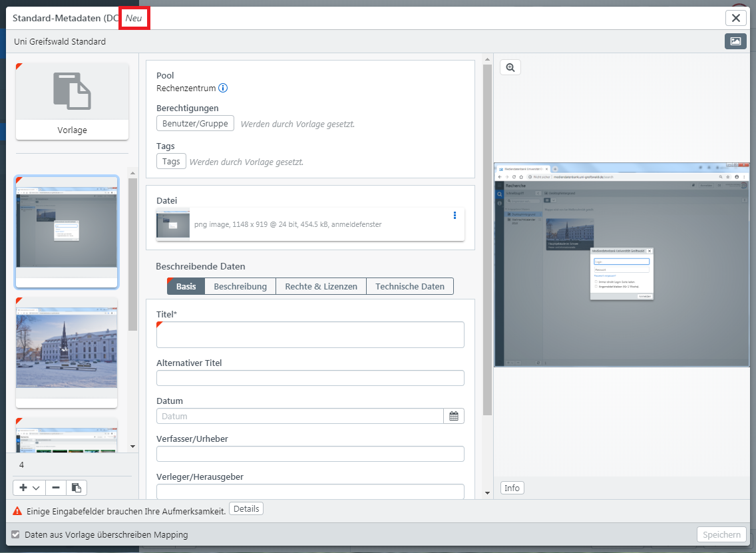756x553 pixels.
Task: Select the snowy building thumbnail
Action: tap(67, 352)
